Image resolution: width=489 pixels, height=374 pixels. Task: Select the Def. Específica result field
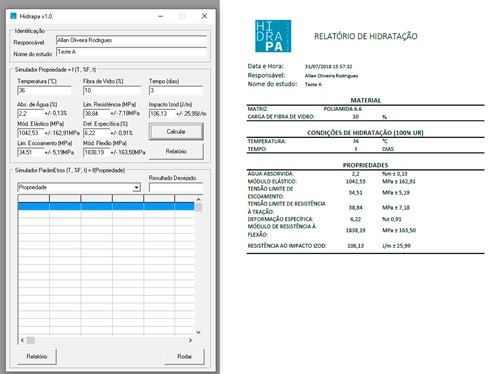pyautogui.click(x=96, y=133)
